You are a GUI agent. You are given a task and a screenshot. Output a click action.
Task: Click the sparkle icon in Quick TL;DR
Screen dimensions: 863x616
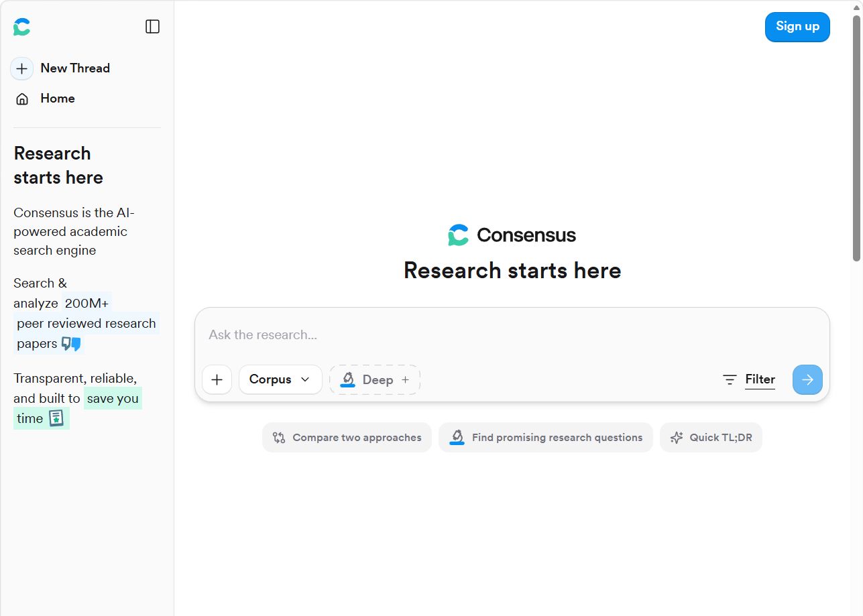[677, 438]
